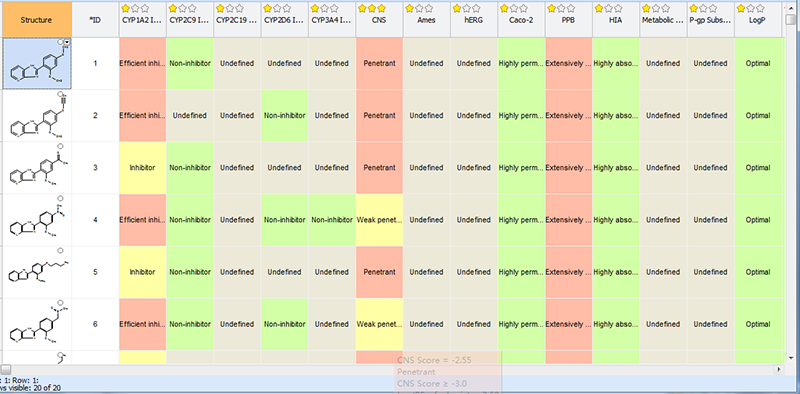The height and width of the screenshot is (394, 800).
Task: Select the *ID column header
Action: click(95, 20)
